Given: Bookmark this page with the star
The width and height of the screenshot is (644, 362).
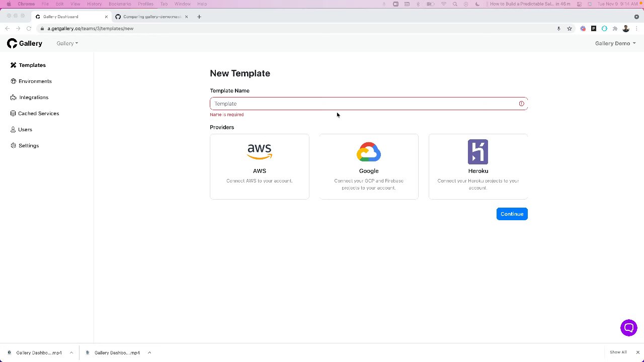Looking at the screenshot, I should coord(570,29).
